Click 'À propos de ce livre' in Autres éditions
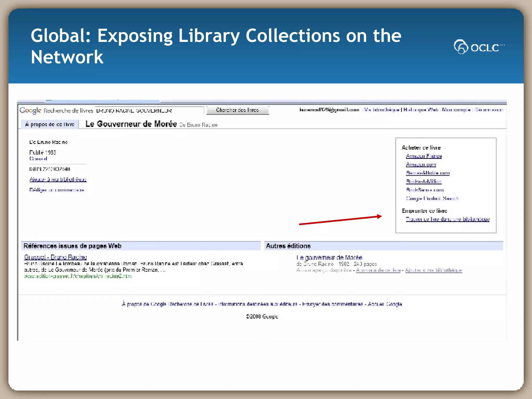Image resolution: width=532 pixels, height=399 pixels. pyautogui.click(x=378, y=270)
